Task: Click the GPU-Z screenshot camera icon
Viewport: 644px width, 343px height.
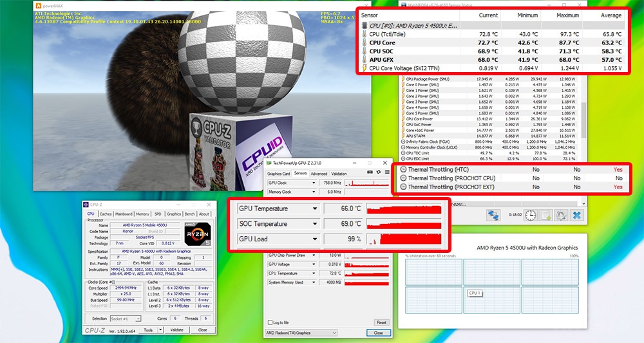Action: (370, 172)
